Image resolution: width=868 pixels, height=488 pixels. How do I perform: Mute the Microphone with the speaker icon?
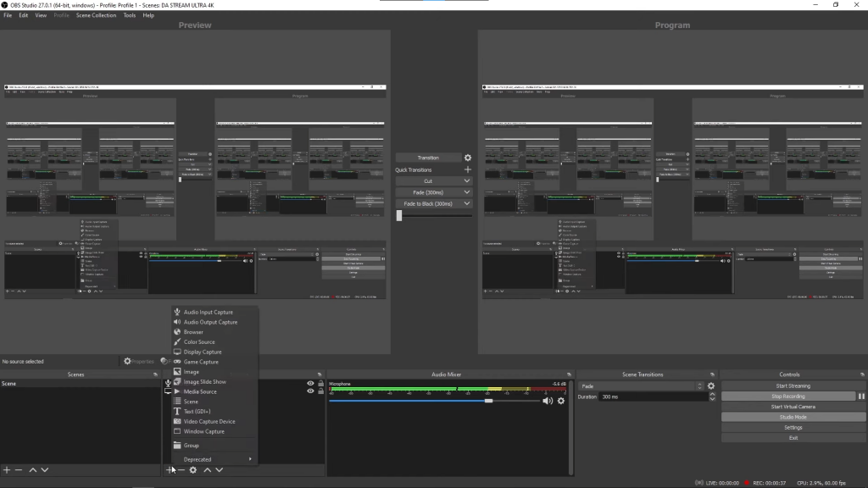click(547, 401)
